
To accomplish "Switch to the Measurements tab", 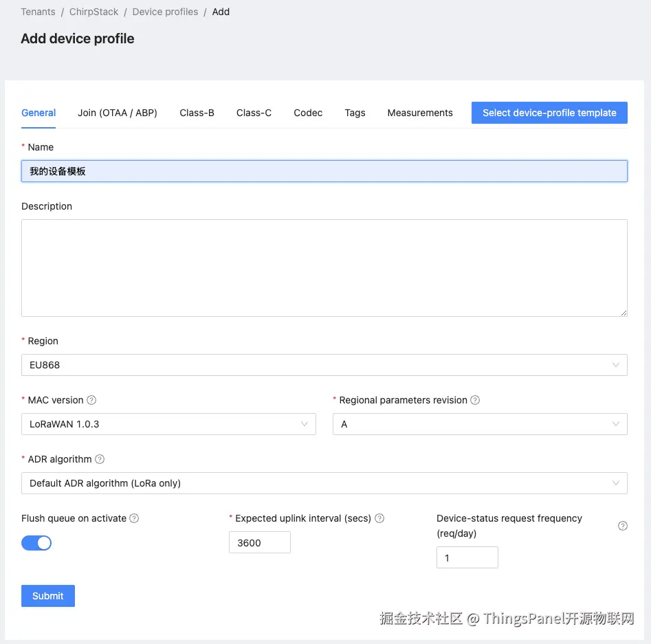I will [420, 113].
